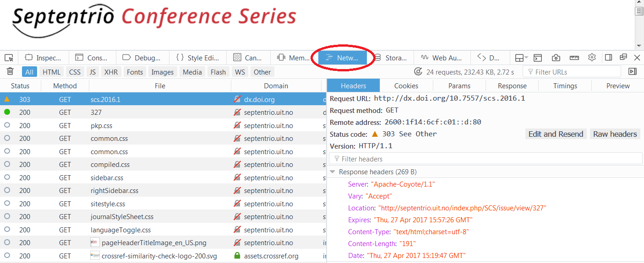Viewport: 644px width, 263px height.
Task: Sort requests by the File column
Action: point(160,86)
